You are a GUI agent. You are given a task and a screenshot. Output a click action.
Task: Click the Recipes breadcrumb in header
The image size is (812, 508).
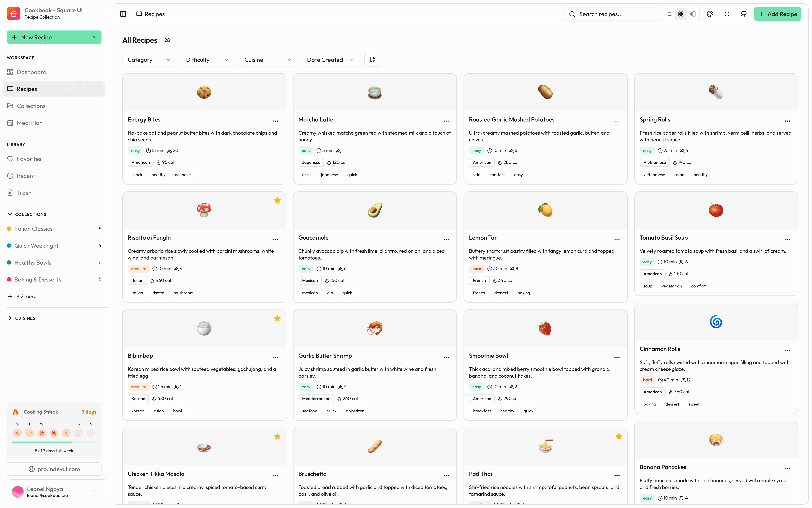tap(150, 14)
